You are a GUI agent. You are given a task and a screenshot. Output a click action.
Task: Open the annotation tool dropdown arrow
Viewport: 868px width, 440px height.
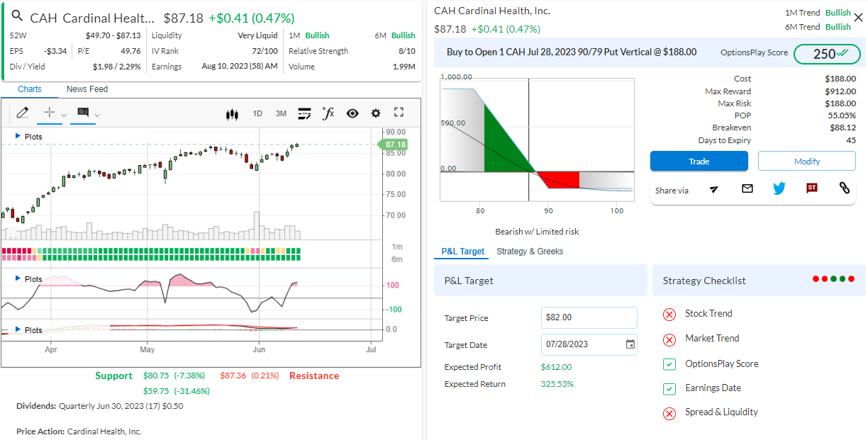(97, 115)
